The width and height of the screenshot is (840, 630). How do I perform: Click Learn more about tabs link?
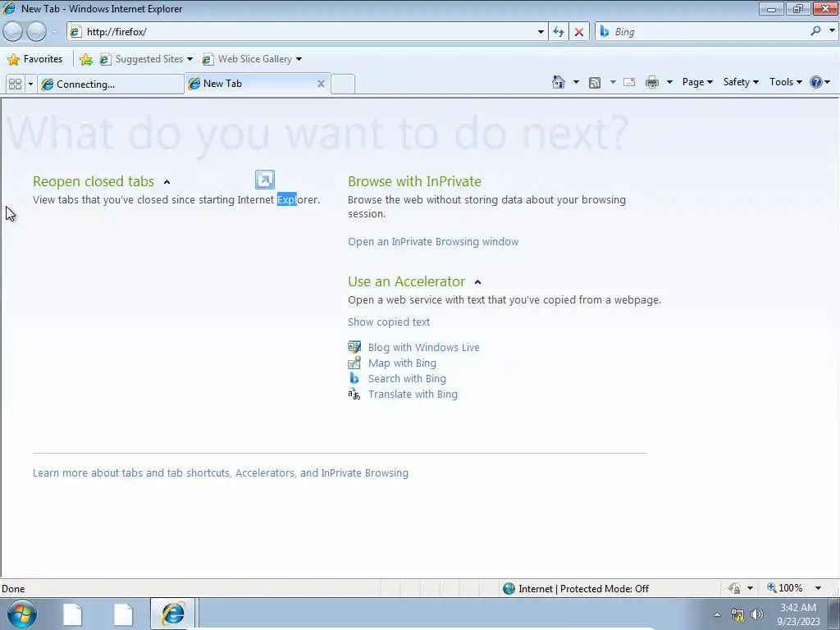[x=220, y=473]
